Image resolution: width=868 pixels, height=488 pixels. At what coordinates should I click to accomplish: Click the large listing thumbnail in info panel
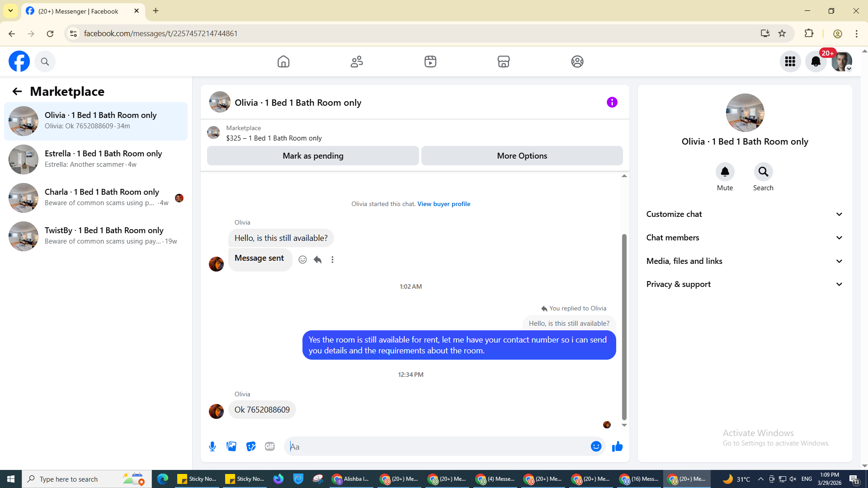[x=745, y=113]
